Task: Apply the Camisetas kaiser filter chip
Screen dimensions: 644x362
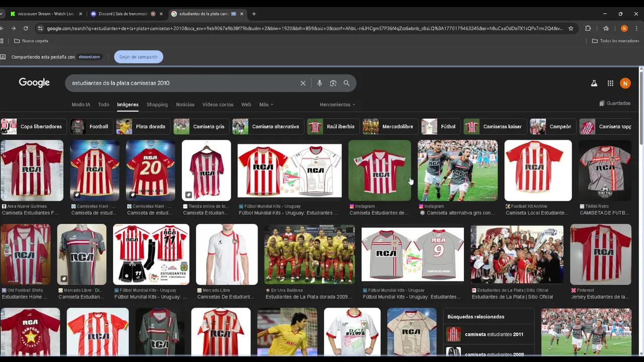Action: [495, 127]
